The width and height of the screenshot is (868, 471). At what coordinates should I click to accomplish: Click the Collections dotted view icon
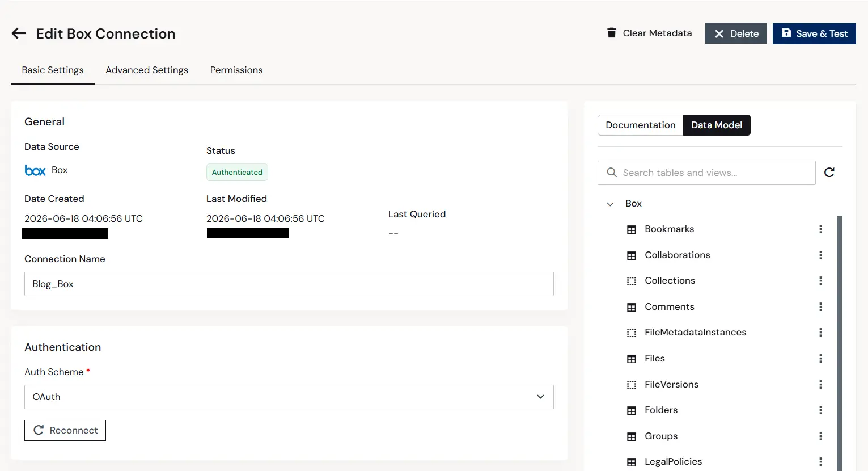tap(632, 281)
